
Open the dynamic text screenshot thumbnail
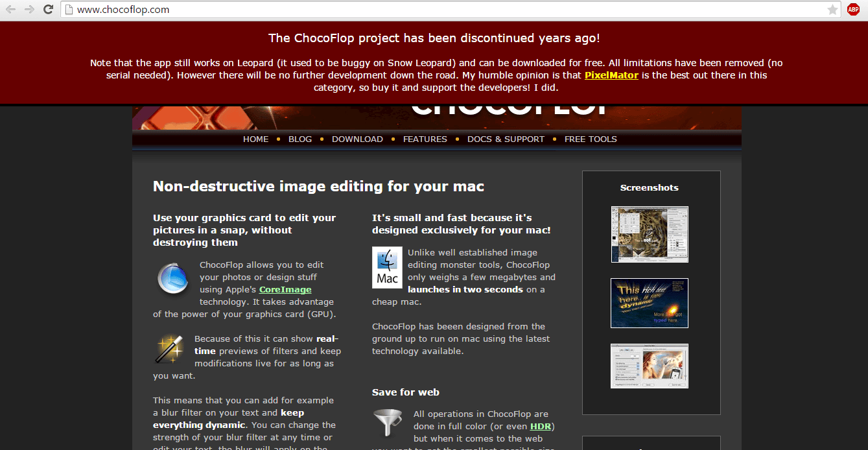650,303
